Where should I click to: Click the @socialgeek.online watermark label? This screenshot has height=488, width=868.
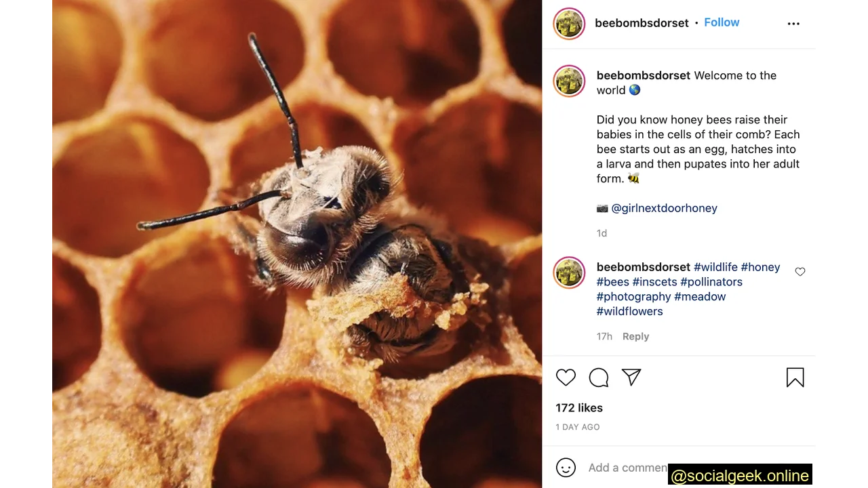pyautogui.click(x=740, y=475)
